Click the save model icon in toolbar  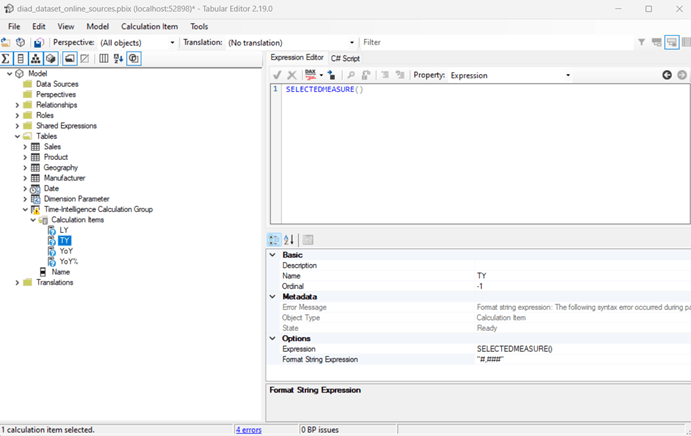click(x=38, y=43)
